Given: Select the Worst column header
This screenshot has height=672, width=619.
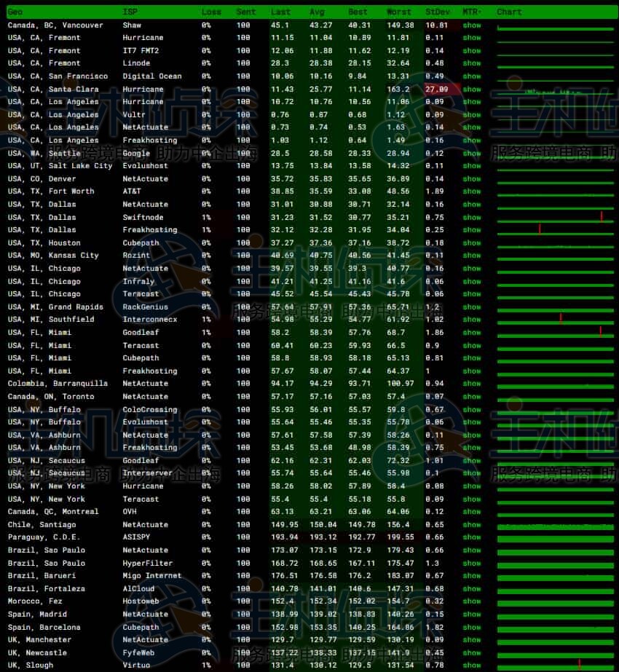Looking at the screenshot, I should pyautogui.click(x=399, y=12).
